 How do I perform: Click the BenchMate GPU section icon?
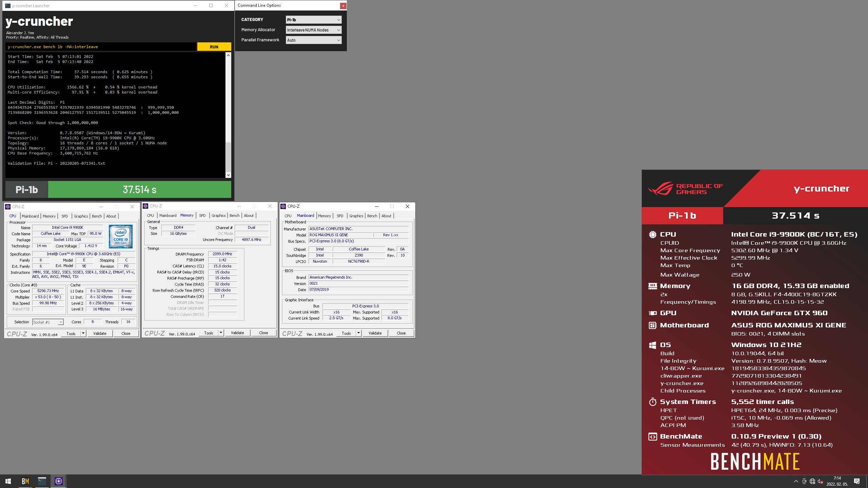652,313
